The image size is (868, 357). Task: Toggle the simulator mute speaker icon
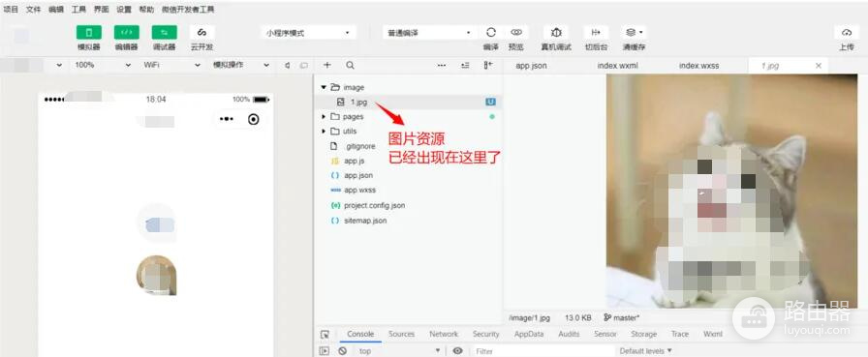[x=287, y=65]
